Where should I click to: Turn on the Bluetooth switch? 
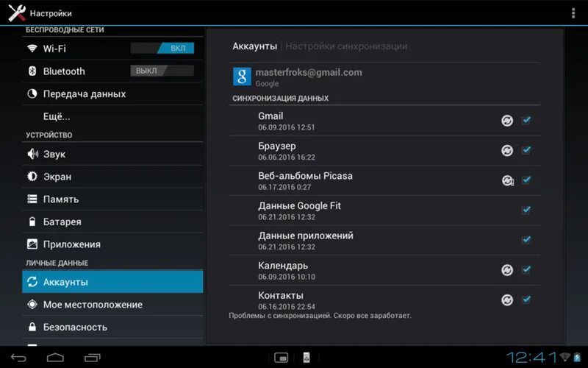click(x=162, y=71)
